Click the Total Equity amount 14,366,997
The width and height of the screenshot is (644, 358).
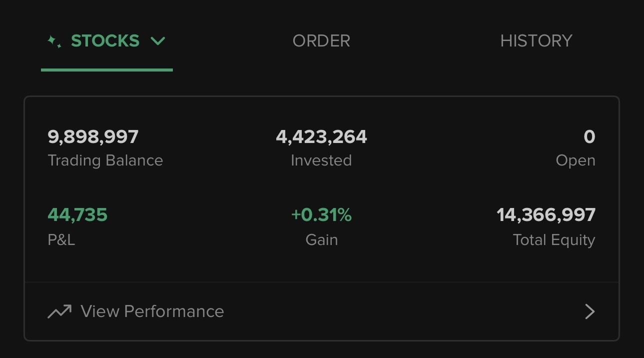(546, 215)
